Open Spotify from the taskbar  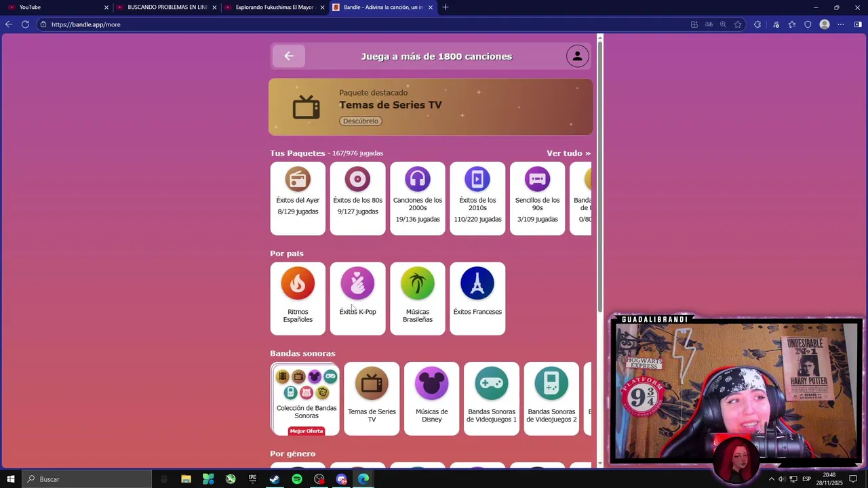coord(297,479)
